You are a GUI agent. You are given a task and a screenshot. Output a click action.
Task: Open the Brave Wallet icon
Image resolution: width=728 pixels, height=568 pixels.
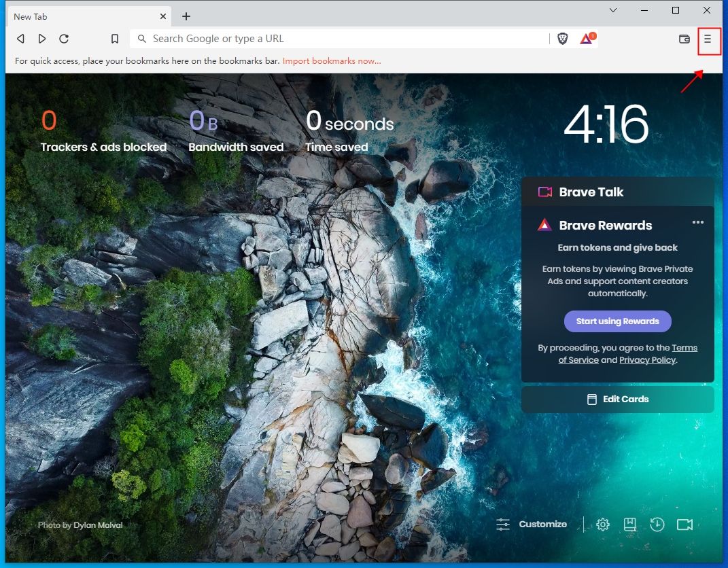[684, 39]
